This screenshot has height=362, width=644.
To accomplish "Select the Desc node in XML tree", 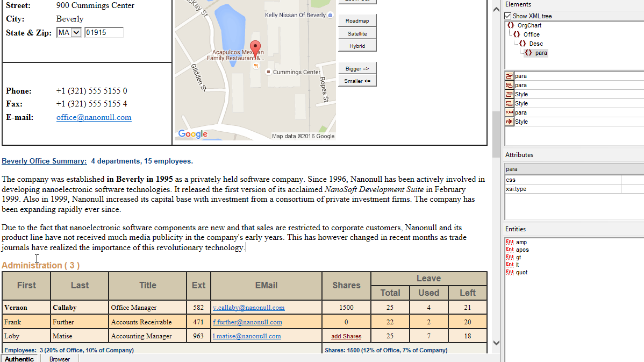I will (535, 44).
